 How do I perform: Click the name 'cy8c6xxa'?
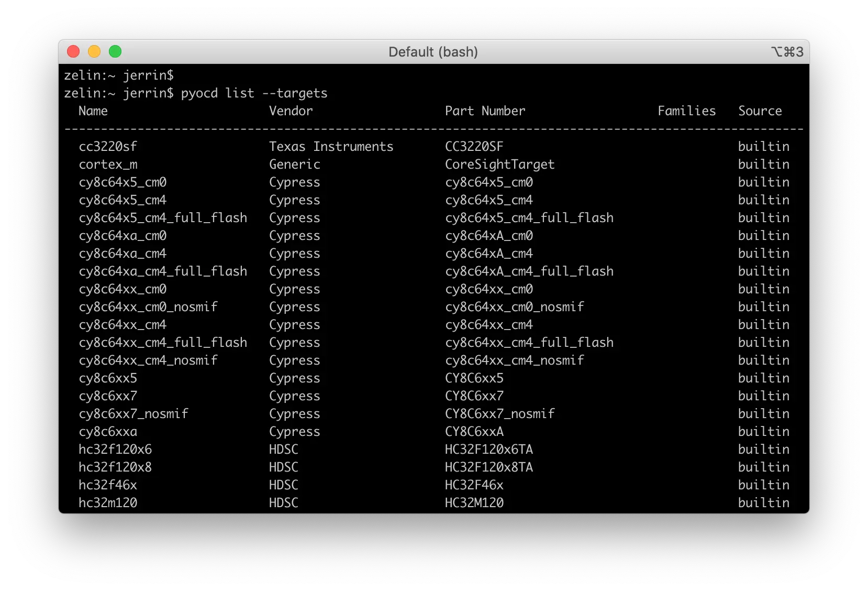point(108,432)
